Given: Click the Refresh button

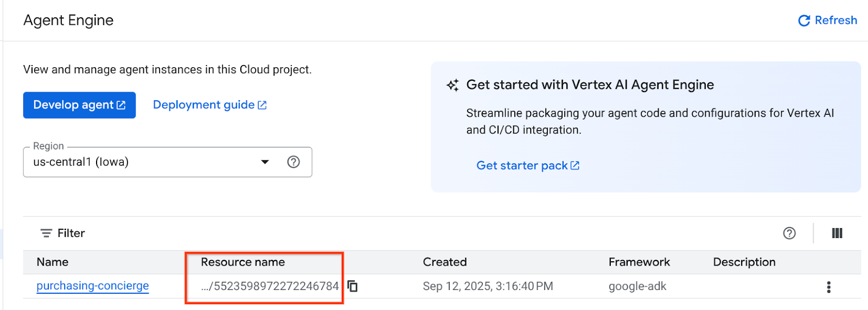Looking at the screenshot, I should (x=827, y=21).
